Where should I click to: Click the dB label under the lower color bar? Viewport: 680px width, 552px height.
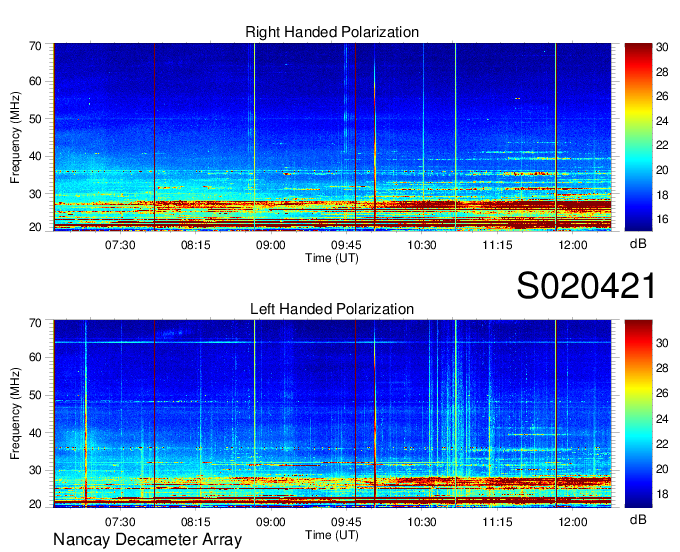638,519
